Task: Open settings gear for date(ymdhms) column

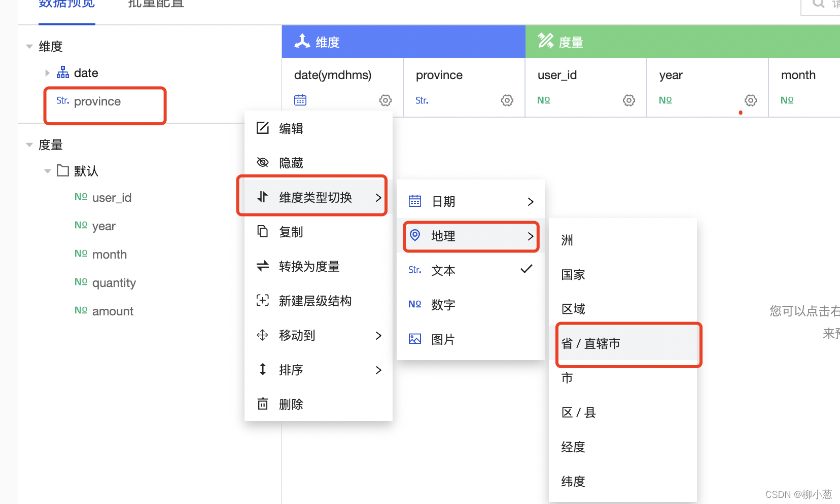Action: pyautogui.click(x=386, y=100)
